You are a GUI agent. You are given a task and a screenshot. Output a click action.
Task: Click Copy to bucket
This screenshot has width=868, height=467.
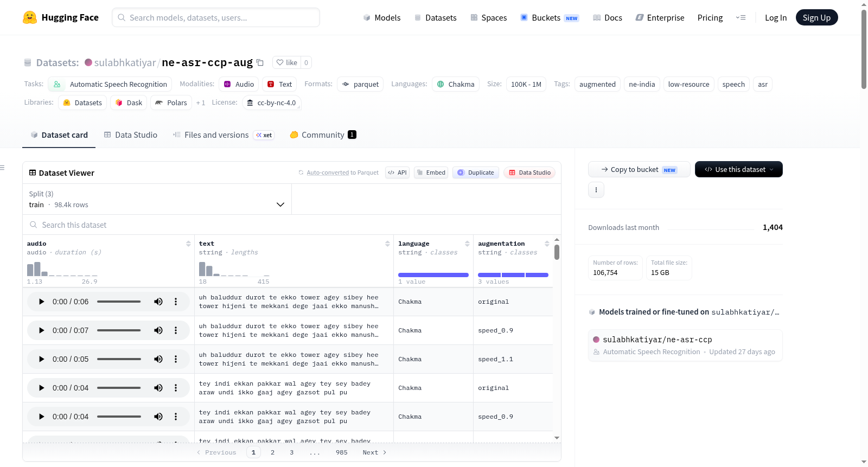[x=639, y=169]
